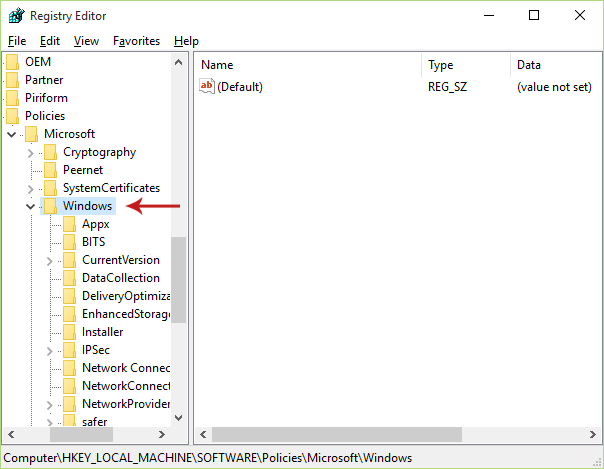The image size is (604, 469).
Task: Select the safer key label
Action: [94, 421]
